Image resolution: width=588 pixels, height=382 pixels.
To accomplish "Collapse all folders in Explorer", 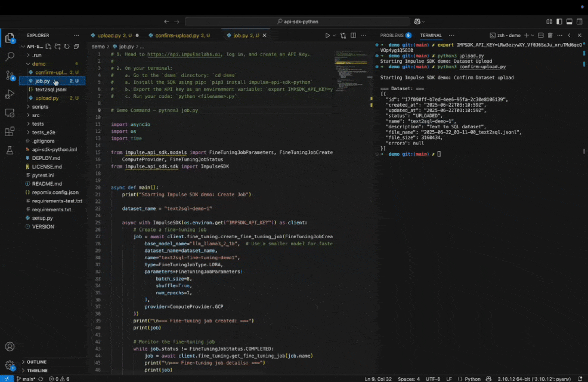I will click(76, 47).
